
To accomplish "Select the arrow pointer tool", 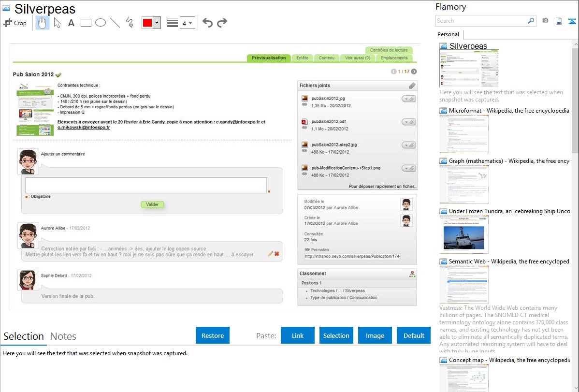I will point(57,23).
